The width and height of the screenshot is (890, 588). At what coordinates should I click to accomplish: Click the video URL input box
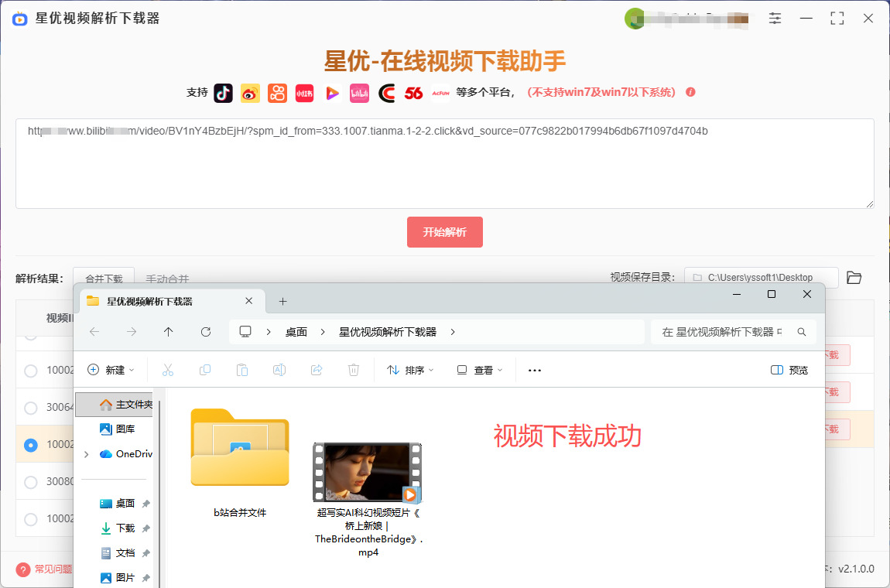coord(445,163)
